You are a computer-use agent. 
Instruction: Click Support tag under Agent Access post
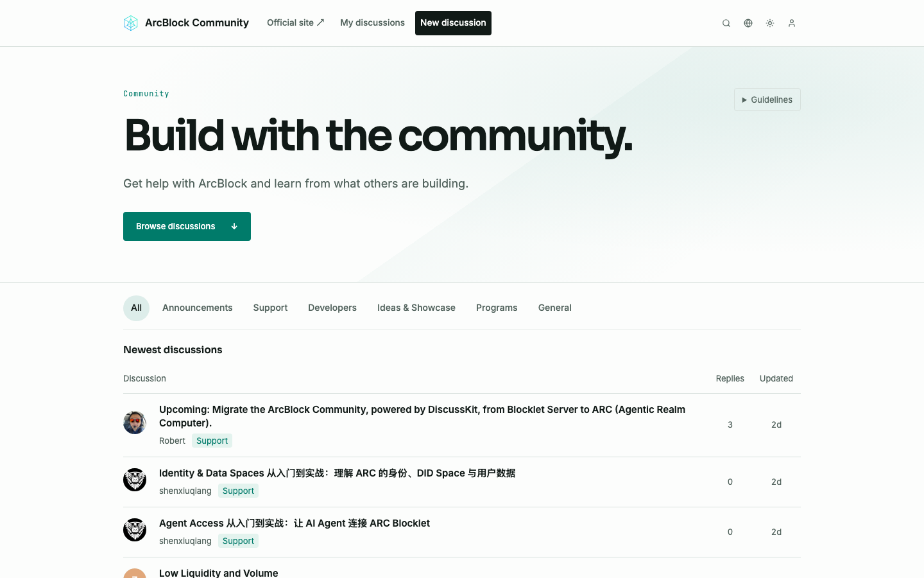click(x=238, y=541)
